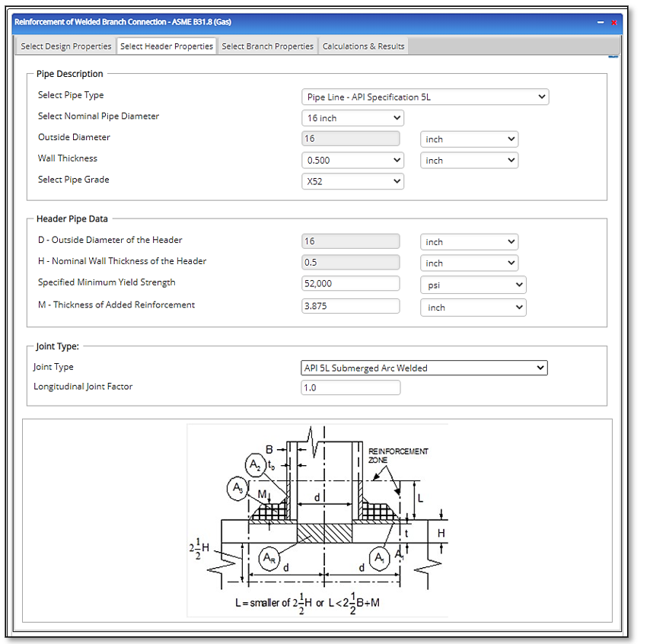This screenshot has height=644, width=650.
Task: Open the Wall Thickness unit dropdown
Action: pyautogui.click(x=469, y=161)
